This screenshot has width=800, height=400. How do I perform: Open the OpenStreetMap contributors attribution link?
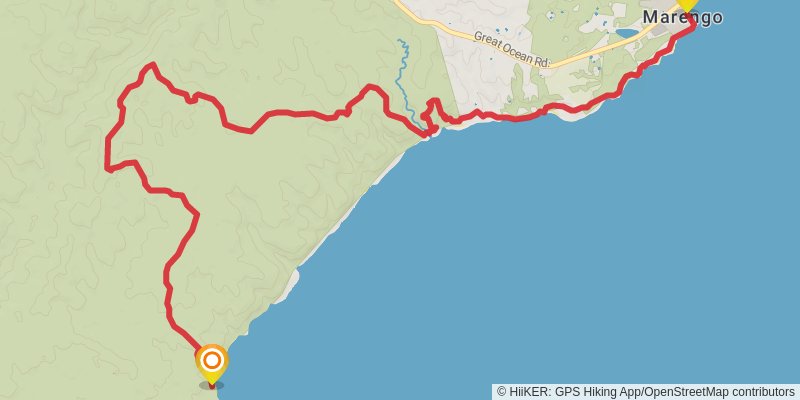pyautogui.click(x=719, y=392)
